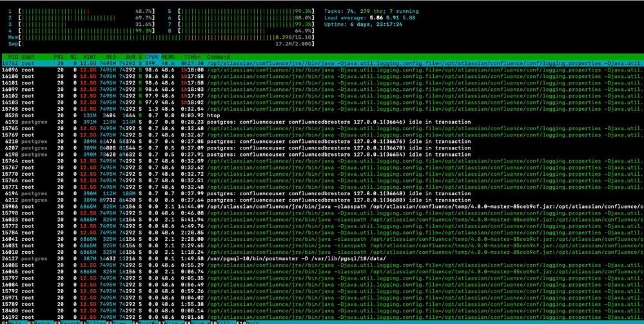Select postgres process row PID 6212
Image resolution: width=644 pixels, height=324 pixels.
pos(322,200)
